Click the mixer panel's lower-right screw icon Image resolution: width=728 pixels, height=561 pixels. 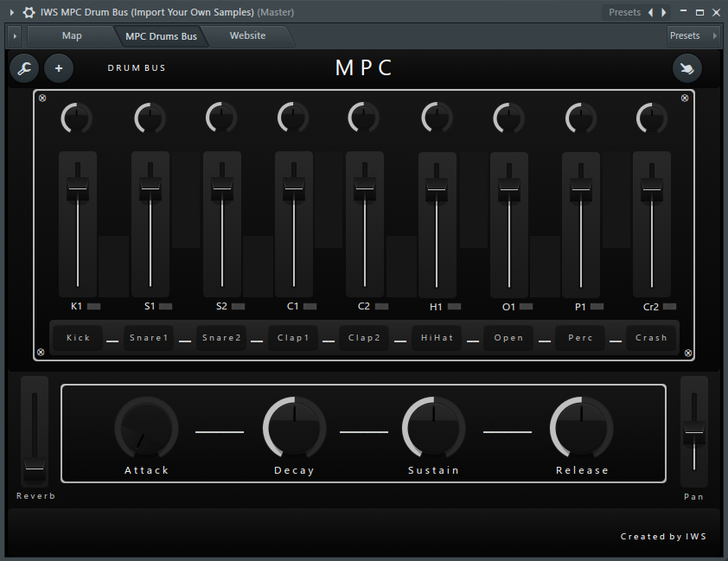click(x=688, y=354)
